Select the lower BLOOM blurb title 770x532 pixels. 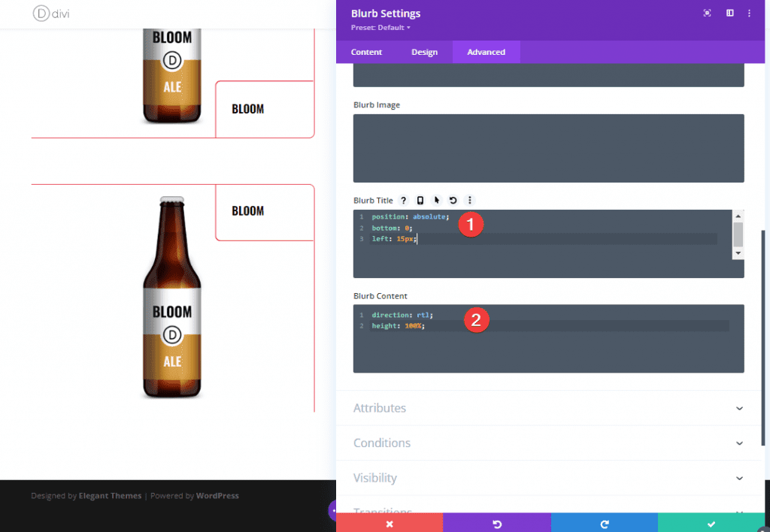247,211
